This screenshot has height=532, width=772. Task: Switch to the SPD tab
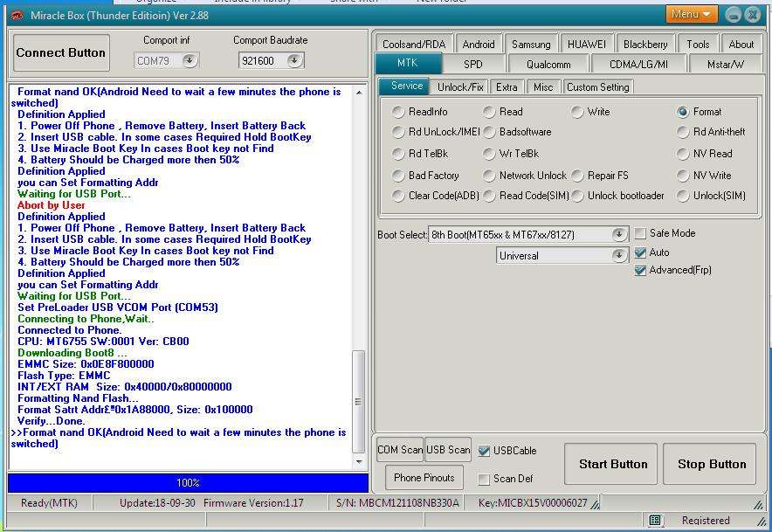473,64
